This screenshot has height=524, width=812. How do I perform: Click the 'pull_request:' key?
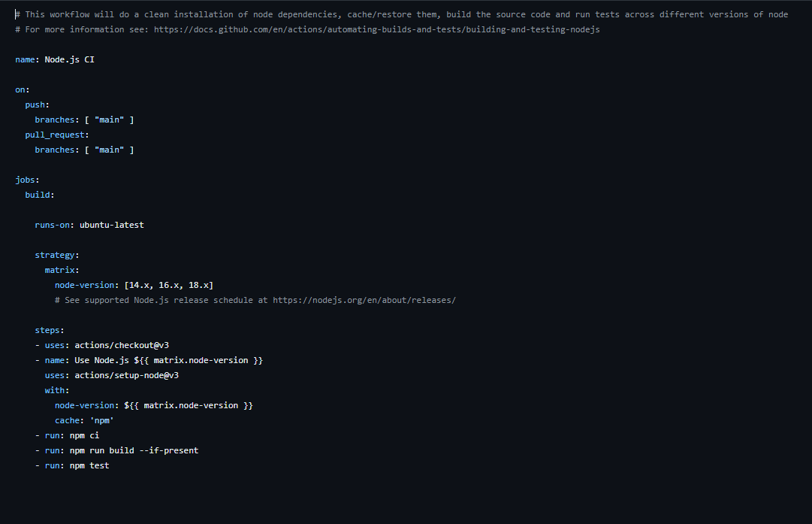click(x=57, y=135)
